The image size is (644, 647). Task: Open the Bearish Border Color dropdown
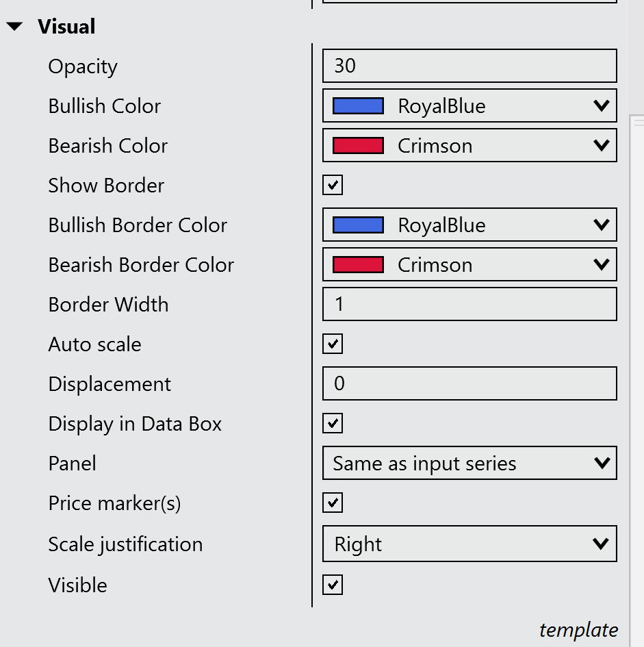tap(601, 264)
